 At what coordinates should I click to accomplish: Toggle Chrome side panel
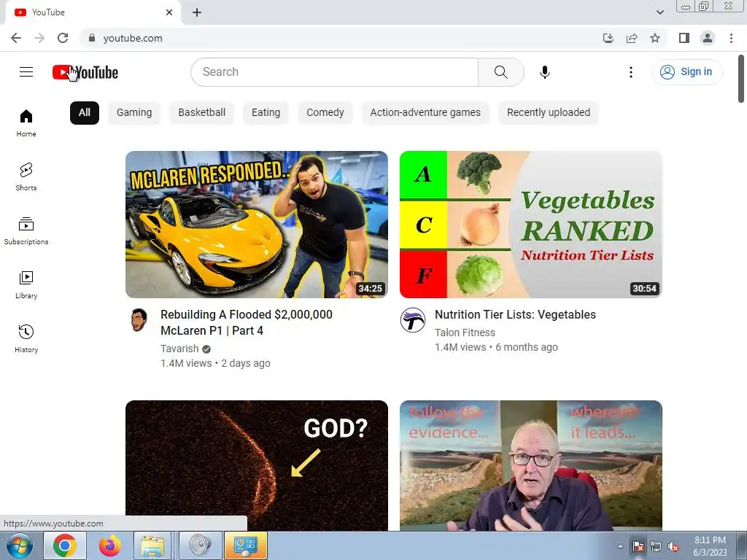684,38
